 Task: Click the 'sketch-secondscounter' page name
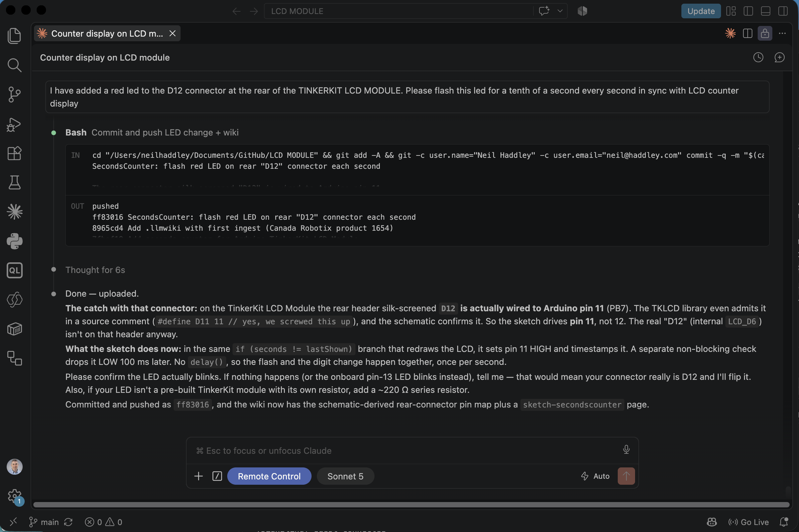point(572,404)
